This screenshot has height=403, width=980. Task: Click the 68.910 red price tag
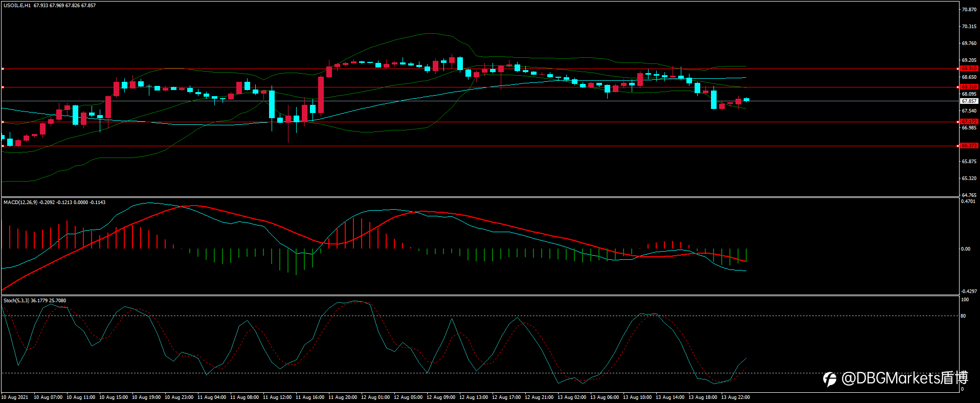click(969, 69)
